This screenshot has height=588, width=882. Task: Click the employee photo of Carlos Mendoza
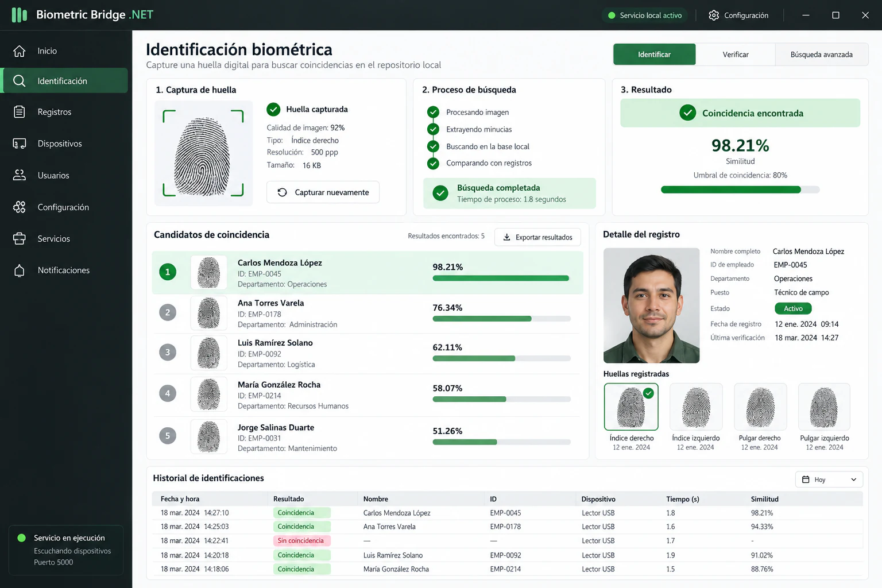click(x=652, y=305)
